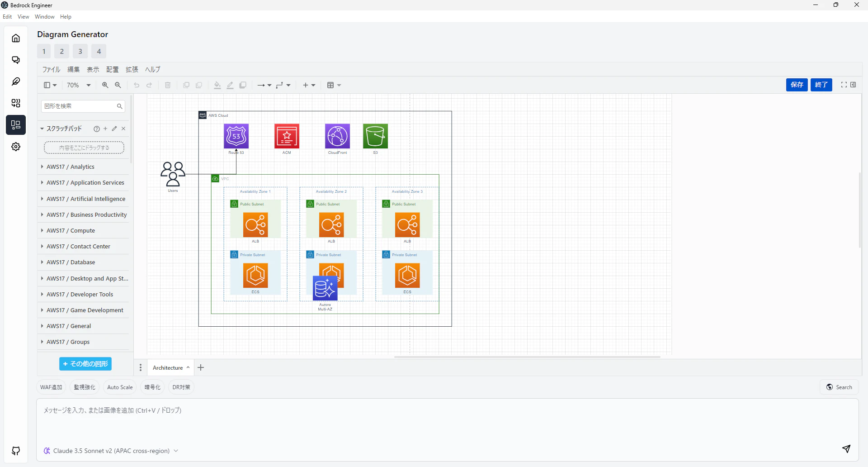Image resolution: width=868 pixels, height=467 pixels.
Task: Open the table insert dropdown
Action: point(334,85)
